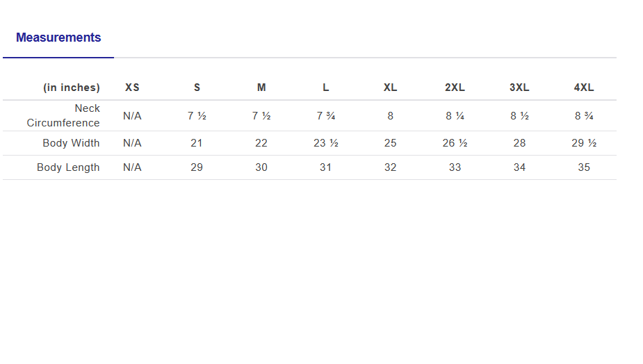Click the 4XL size column header

coord(584,88)
